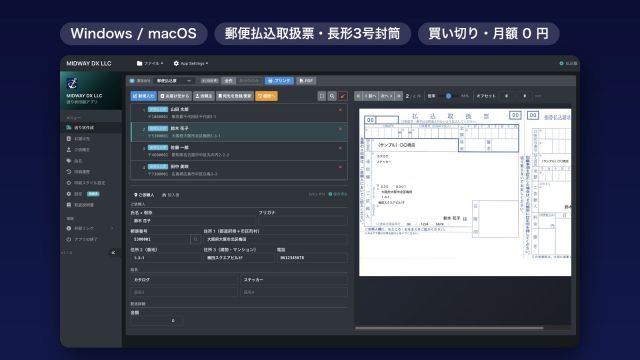Click the 住所2 (番地) field
The width and height of the screenshot is (640, 360).
pyautogui.click(x=165, y=258)
